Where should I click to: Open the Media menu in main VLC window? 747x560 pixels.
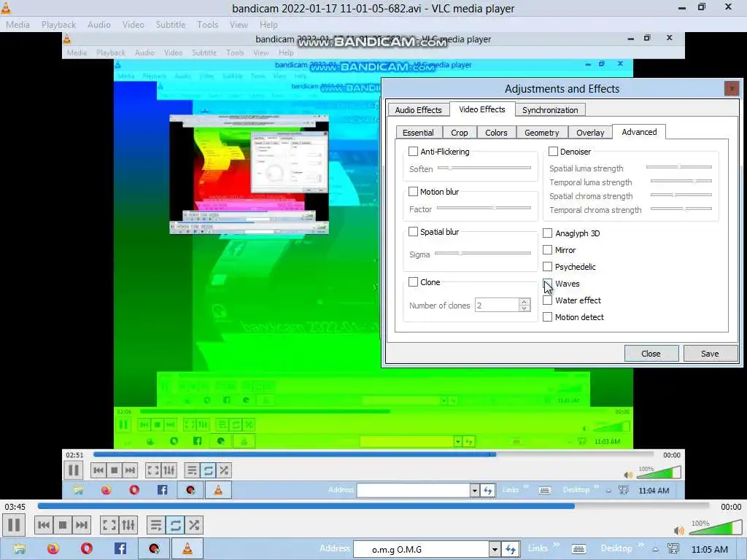(18, 25)
